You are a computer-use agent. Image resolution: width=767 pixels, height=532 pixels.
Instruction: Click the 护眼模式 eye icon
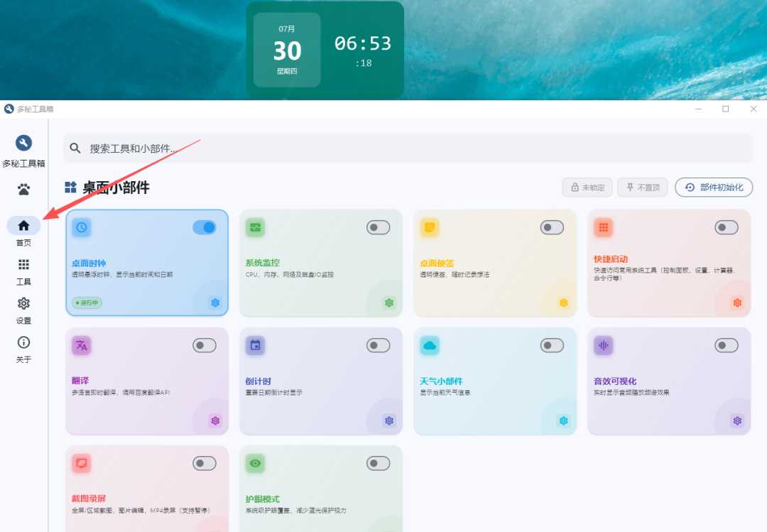pyautogui.click(x=256, y=463)
